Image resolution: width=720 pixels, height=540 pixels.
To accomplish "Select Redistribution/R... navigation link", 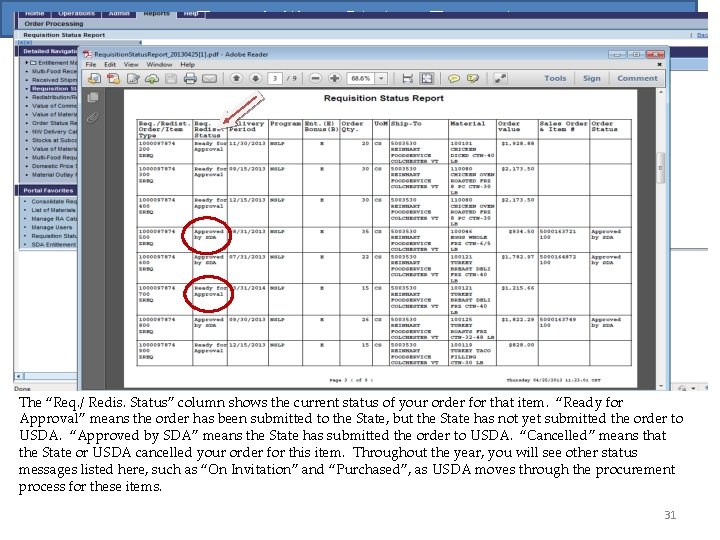I will (54, 97).
